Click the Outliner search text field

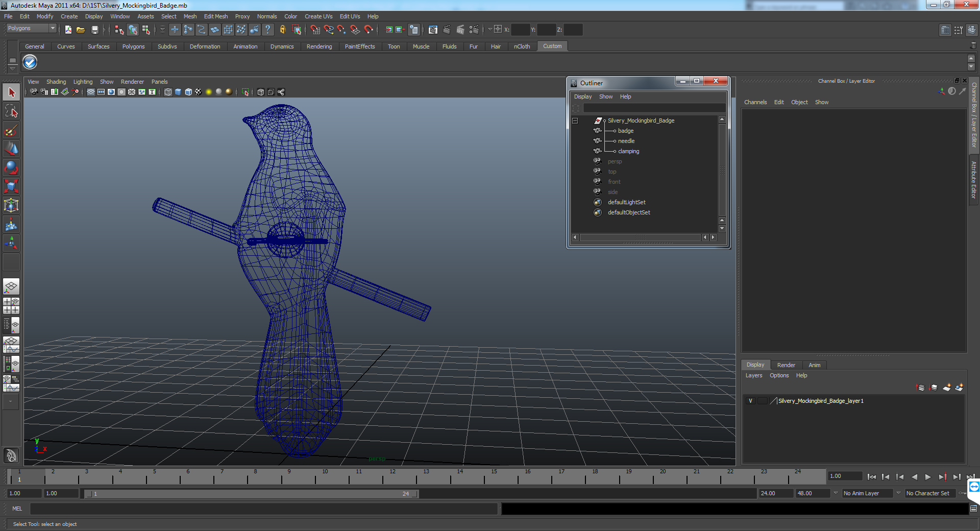click(654, 108)
